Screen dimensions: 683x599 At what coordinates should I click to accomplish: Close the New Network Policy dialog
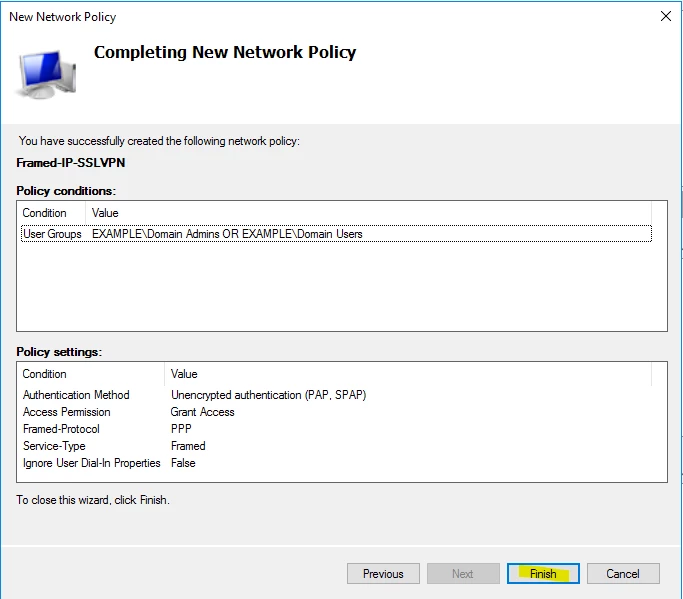[x=666, y=17]
